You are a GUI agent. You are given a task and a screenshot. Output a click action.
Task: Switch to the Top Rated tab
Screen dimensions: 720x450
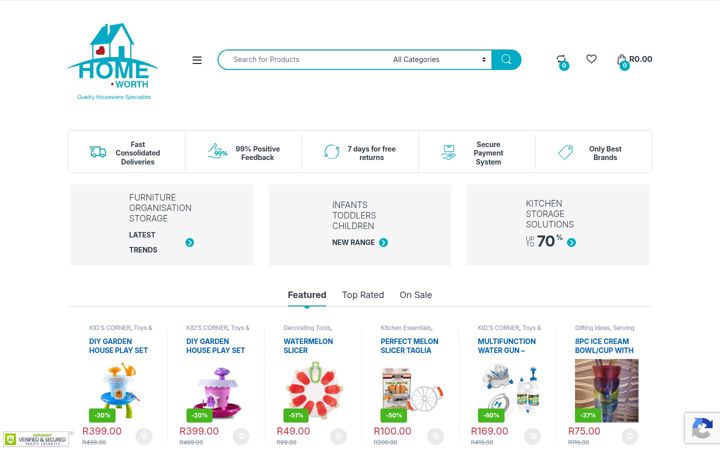point(363,295)
